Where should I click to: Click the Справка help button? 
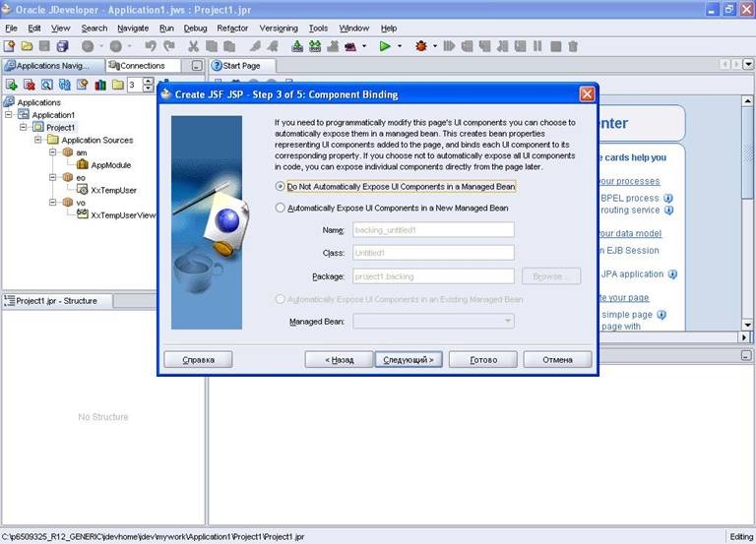tap(198, 360)
